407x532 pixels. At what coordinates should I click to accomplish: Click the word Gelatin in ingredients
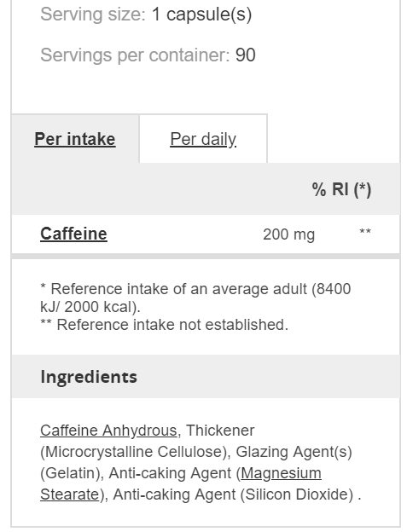69,473
